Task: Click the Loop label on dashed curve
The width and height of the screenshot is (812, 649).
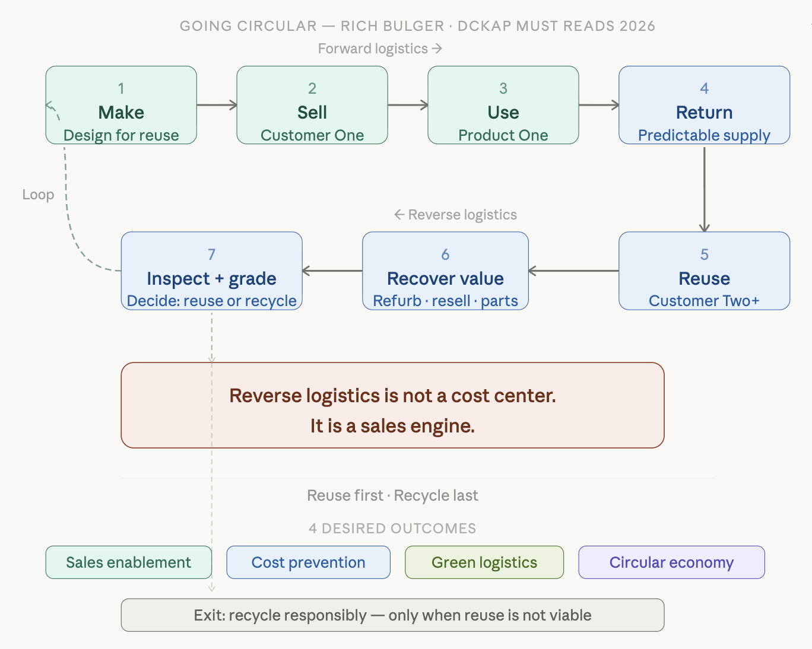Action: (x=38, y=194)
